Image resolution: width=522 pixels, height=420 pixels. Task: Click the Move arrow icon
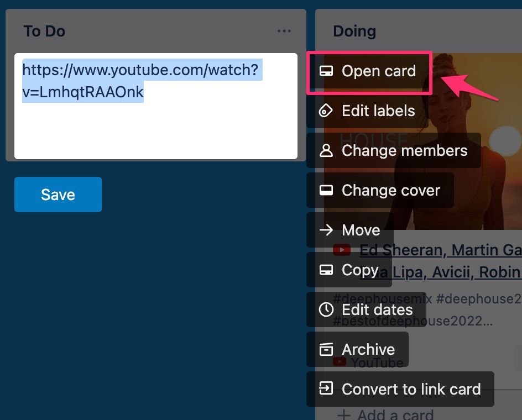326,230
